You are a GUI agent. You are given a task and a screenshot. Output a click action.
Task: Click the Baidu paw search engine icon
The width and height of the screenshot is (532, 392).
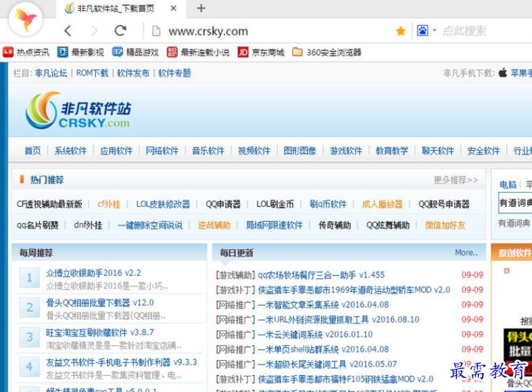[422, 31]
